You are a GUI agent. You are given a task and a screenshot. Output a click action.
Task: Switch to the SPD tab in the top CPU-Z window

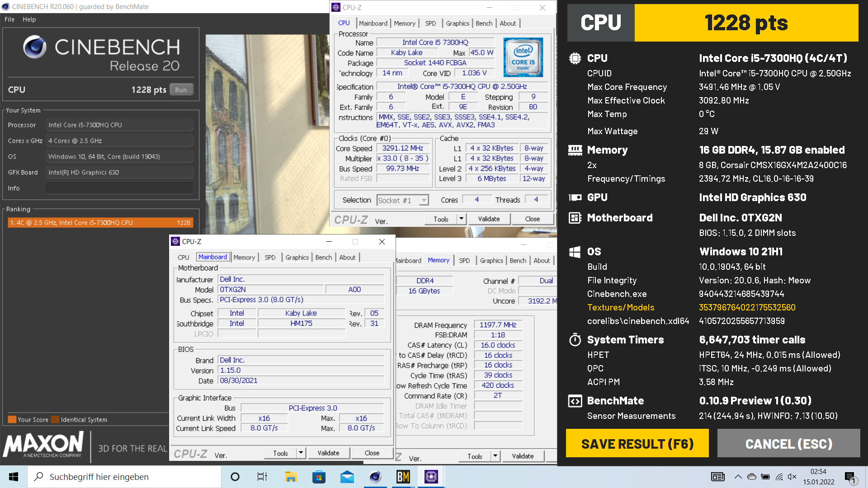430,23
